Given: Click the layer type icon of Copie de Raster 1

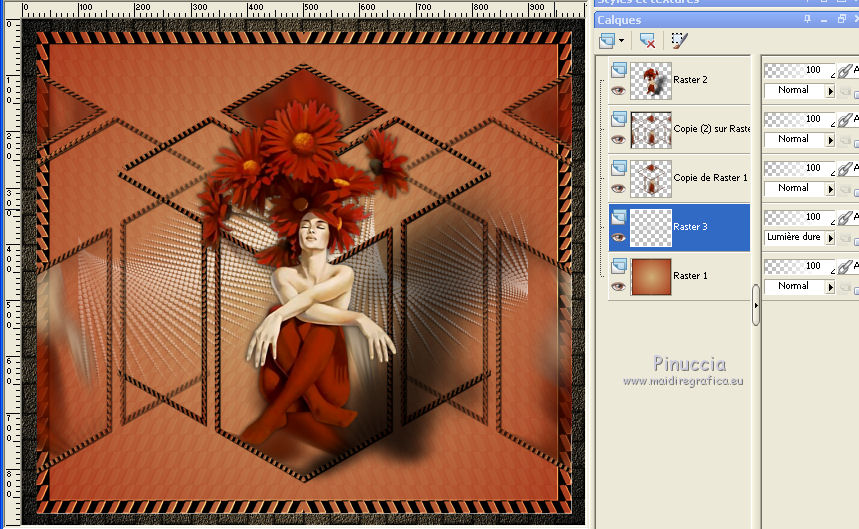Looking at the screenshot, I should pyautogui.click(x=619, y=168).
